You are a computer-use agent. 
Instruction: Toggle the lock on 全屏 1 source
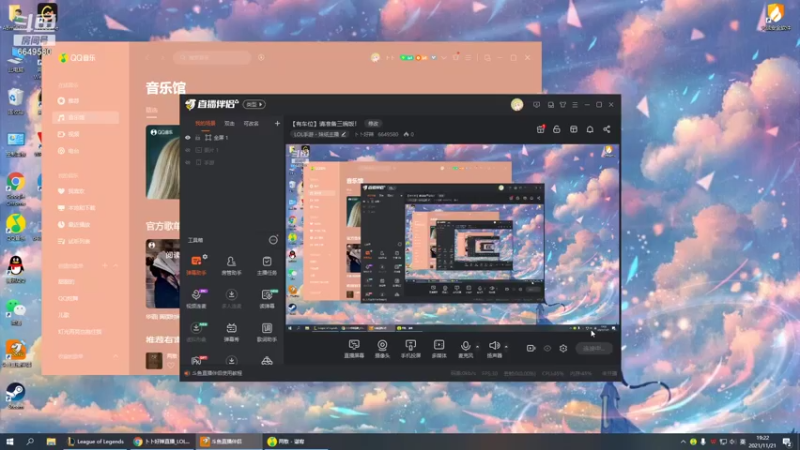pyautogui.click(x=198, y=138)
